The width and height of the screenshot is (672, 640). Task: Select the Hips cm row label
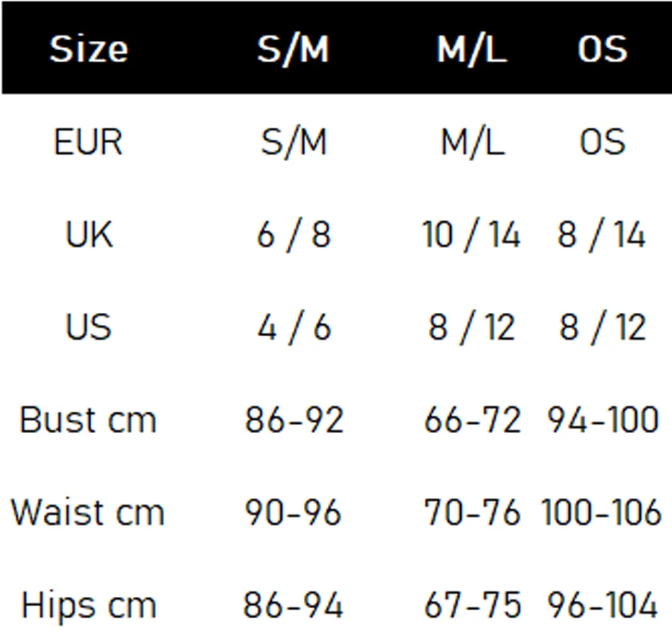pos(88,605)
